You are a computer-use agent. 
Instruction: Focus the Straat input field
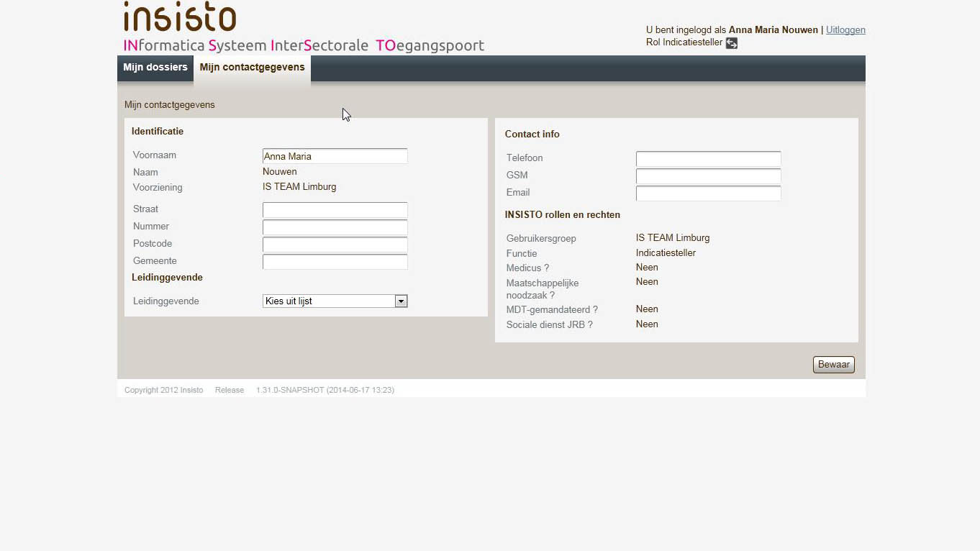click(x=335, y=210)
